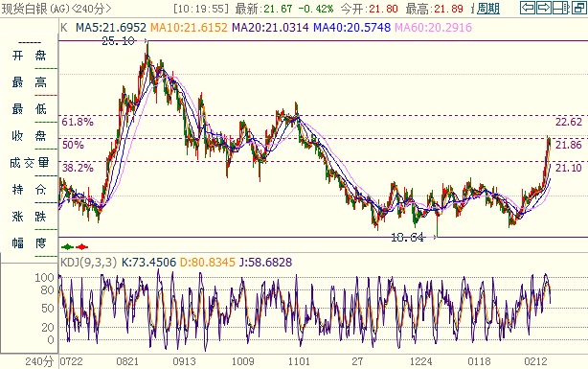The width and height of the screenshot is (588, 369).
Task: Click the 1224 date on time axis
Action: (420, 361)
